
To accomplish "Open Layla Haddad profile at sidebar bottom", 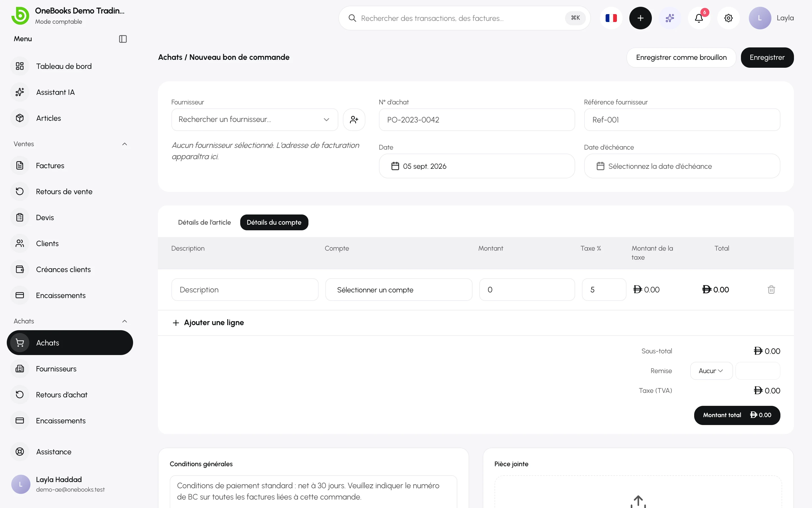I will 70,484.
